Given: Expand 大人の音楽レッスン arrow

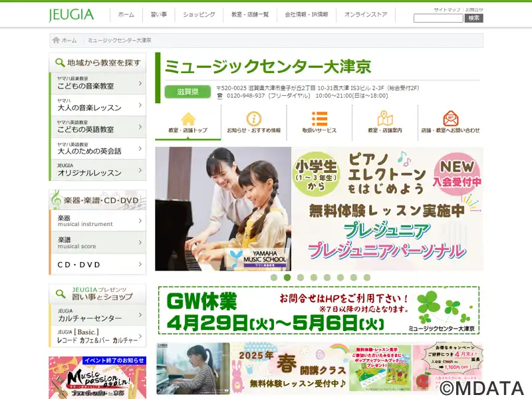Looking at the screenshot, I should [140, 105].
